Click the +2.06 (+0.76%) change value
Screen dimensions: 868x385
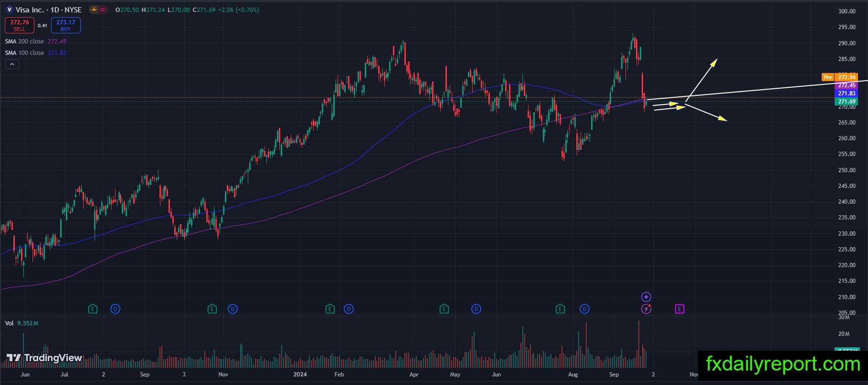[239, 10]
